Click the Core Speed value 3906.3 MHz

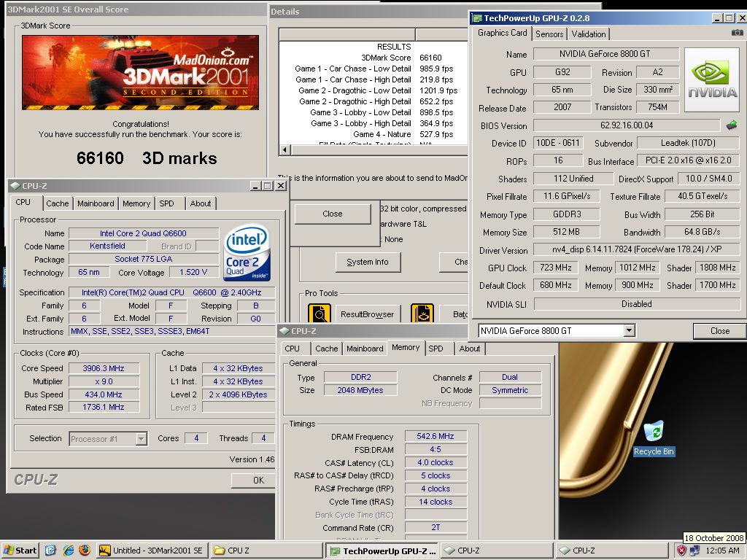[104, 368]
